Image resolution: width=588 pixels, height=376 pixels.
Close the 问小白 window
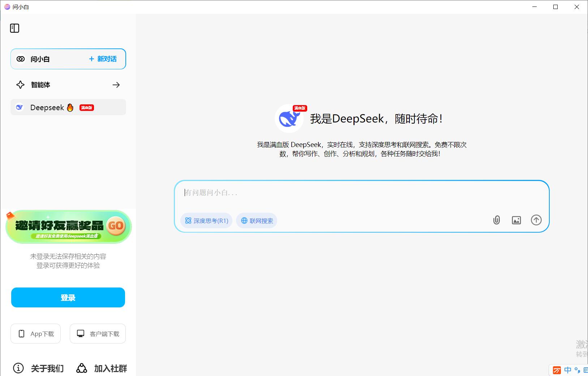577,7
